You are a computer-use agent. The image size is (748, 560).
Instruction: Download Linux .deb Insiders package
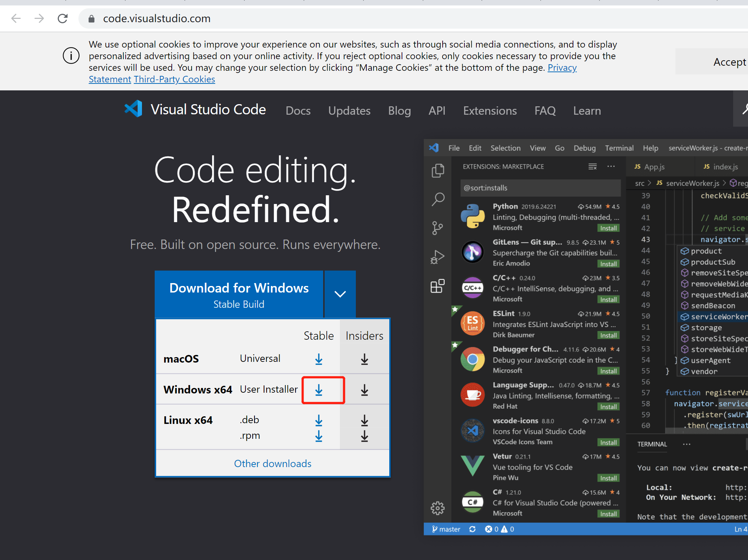365,421
